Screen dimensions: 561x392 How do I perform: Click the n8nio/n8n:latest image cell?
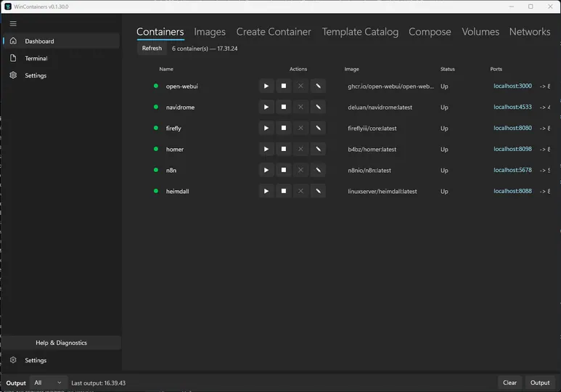(369, 171)
